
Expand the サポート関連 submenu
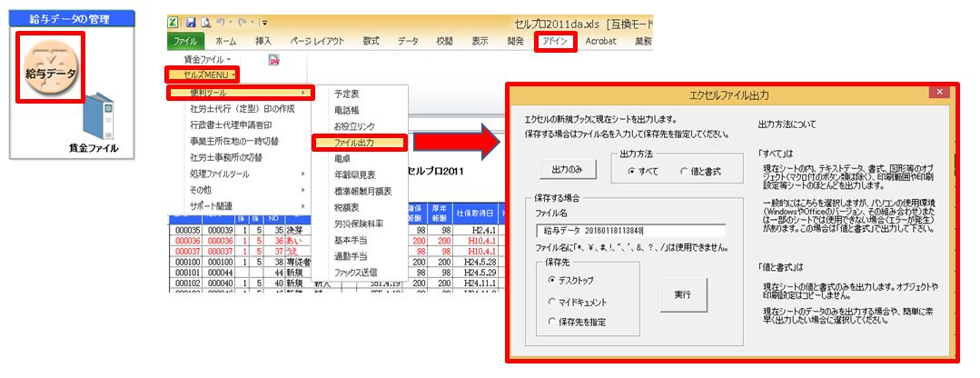click(x=247, y=206)
